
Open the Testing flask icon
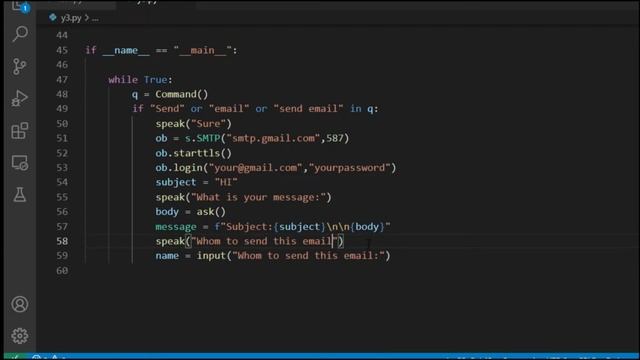tap(20, 195)
